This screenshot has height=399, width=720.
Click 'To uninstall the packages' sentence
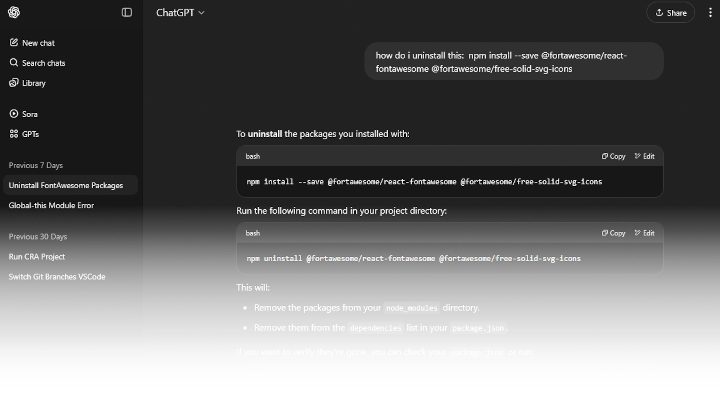click(322, 134)
